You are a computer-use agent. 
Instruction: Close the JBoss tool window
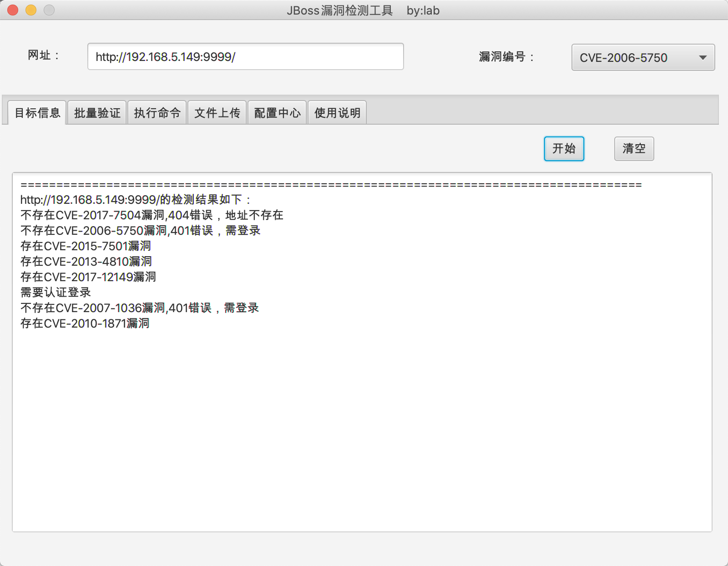13,10
